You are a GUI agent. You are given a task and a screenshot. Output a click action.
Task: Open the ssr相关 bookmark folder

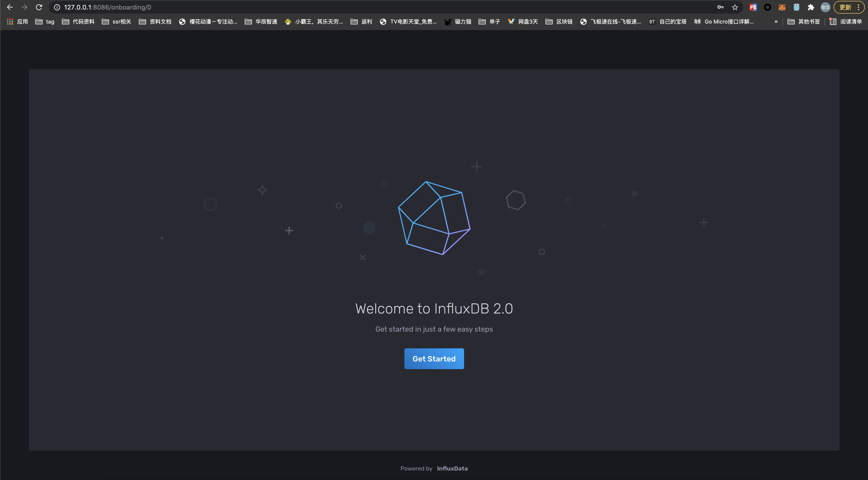(116, 21)
